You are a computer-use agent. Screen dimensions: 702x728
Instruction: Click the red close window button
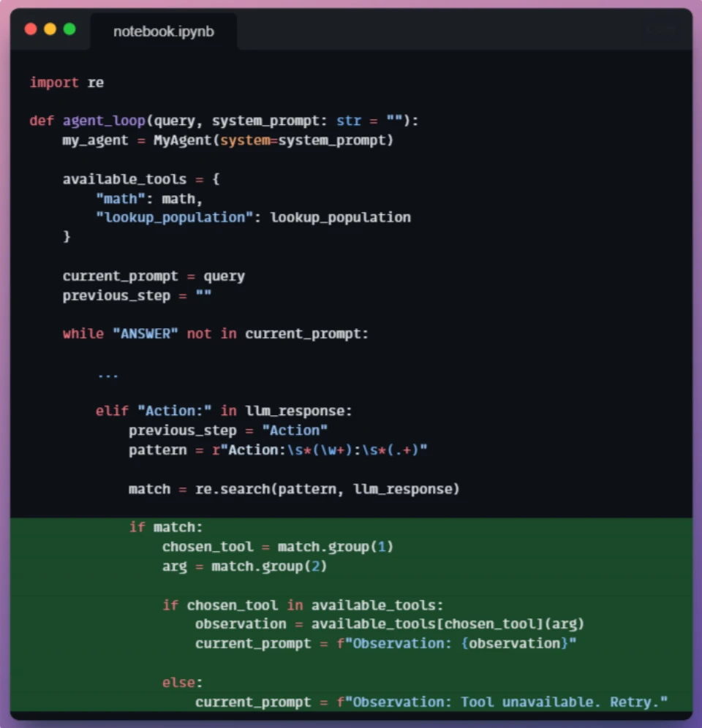click(31, 29)
